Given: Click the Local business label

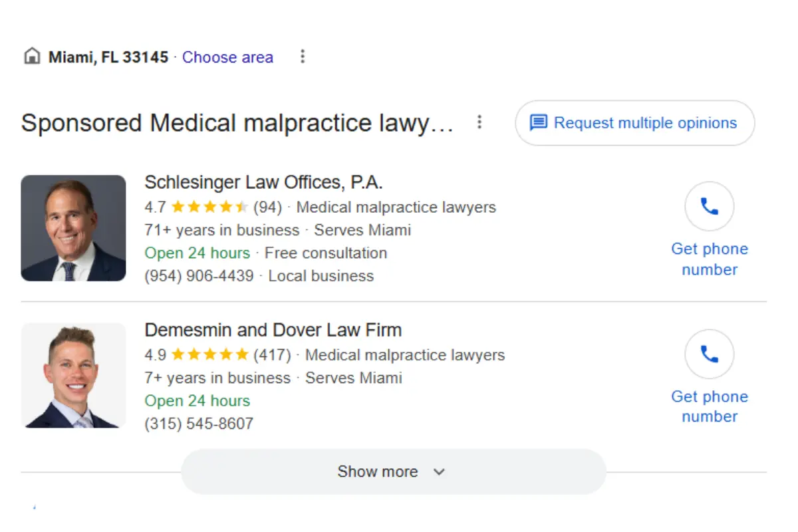Looking at the screenshot, I should click(321, 276).
